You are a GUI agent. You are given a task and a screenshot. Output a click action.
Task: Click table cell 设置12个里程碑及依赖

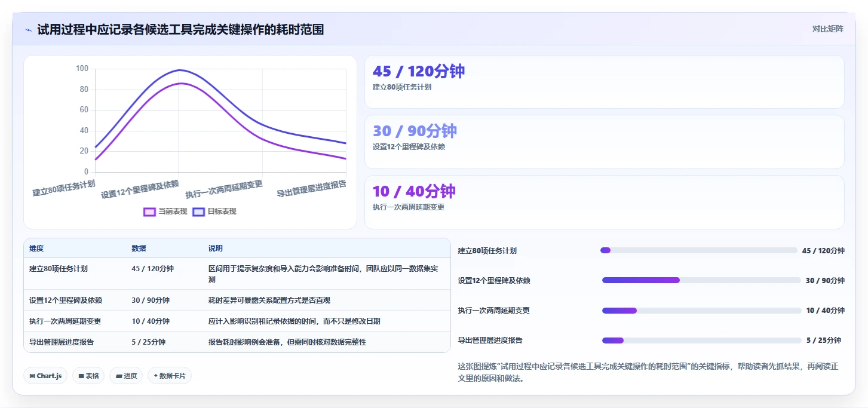pos(66,300)
